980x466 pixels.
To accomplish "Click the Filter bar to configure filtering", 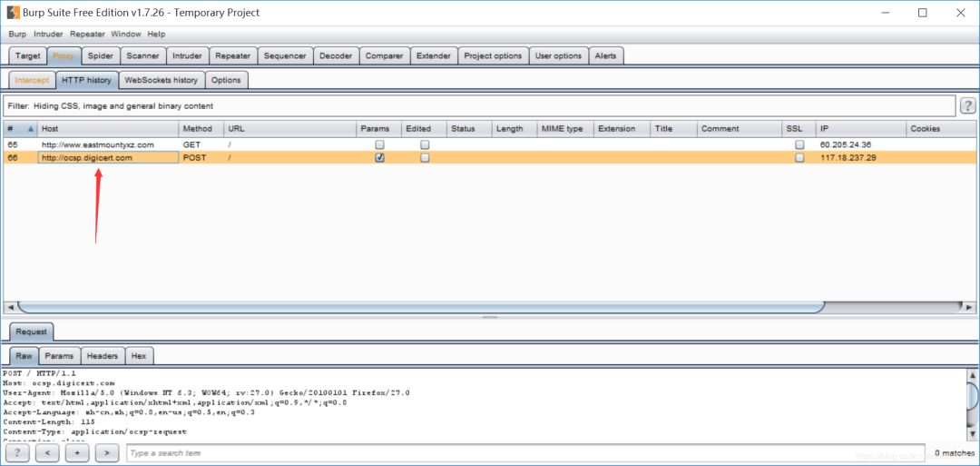I will point(479,106).
